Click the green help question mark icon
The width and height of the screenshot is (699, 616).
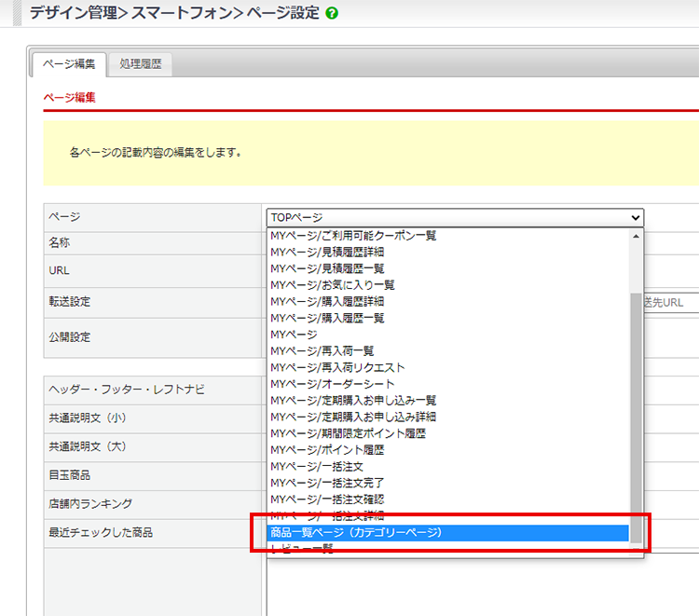pos(333,14)
